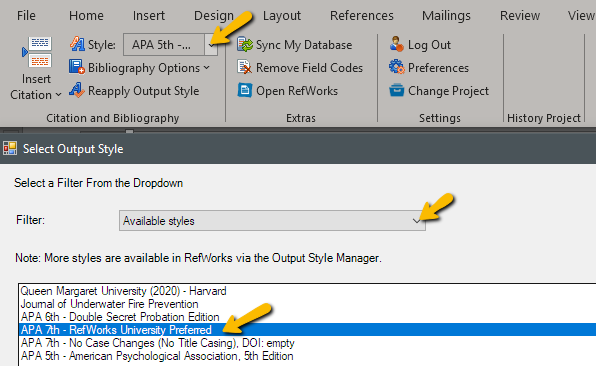
Task: Expand the Filter dropdown showing Available styles
Action: 417,221
